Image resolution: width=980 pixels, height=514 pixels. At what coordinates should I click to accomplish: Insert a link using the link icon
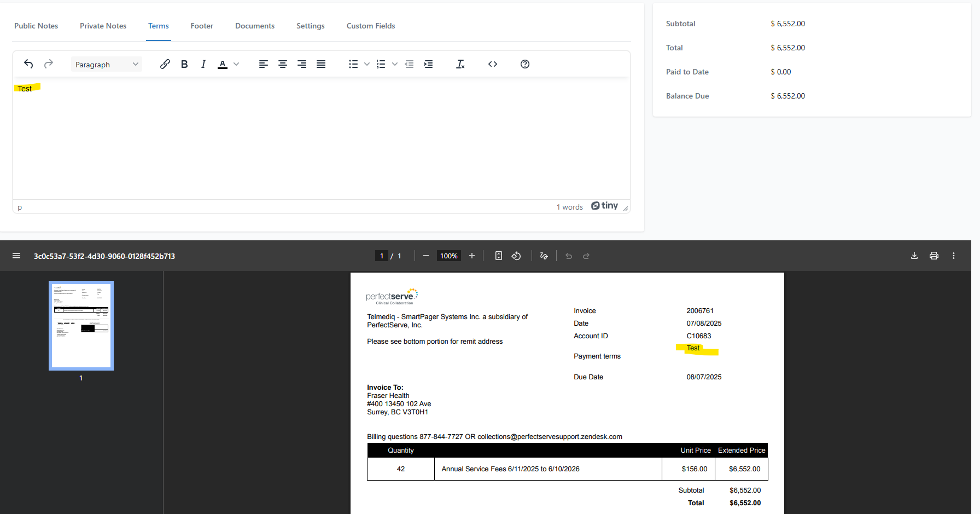click(165, 64)
